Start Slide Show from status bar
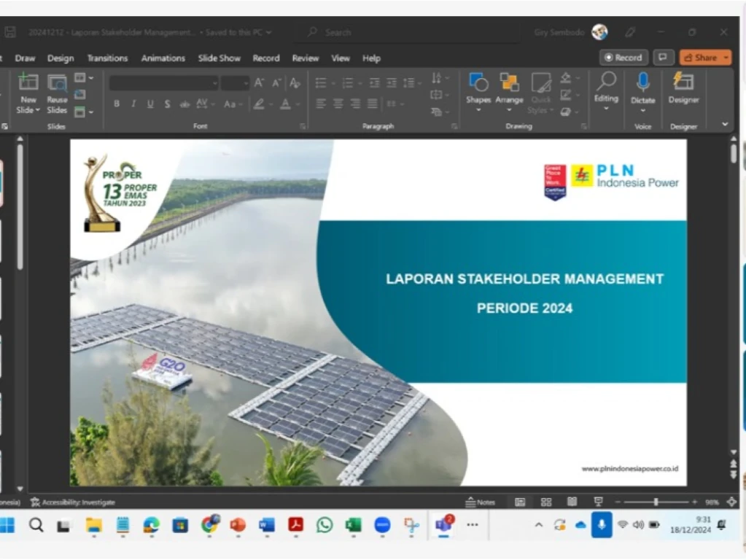Viewport: 746px width, 560px height. (599, 502)
